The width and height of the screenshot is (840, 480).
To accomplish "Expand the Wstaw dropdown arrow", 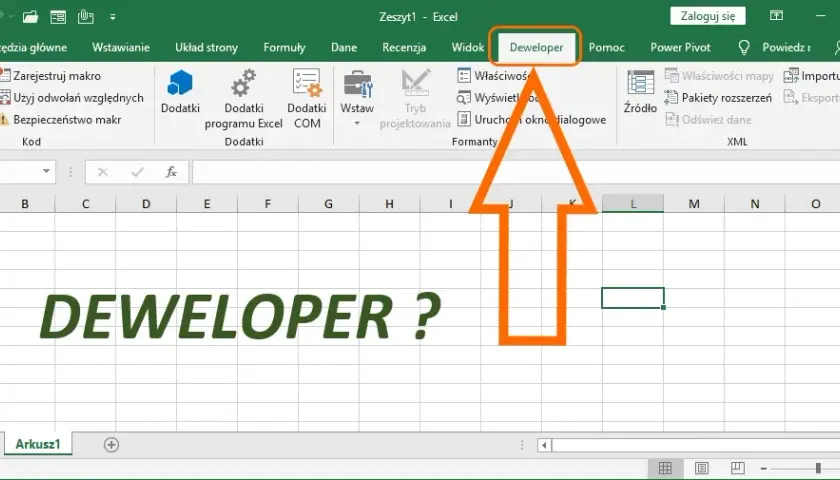I will point(357,124).
